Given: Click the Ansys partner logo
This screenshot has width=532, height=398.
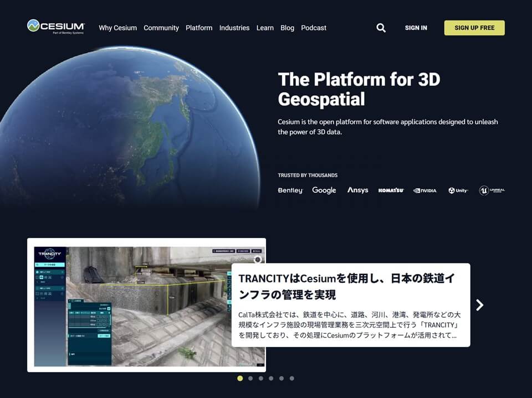Looking at the screenshot, I should [357, 190].
